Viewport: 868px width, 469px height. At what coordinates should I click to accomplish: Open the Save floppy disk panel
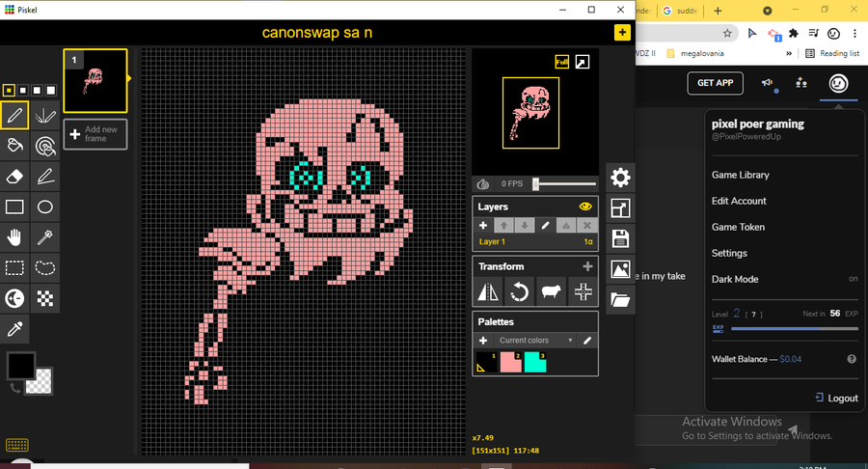(x=620, y=238)
